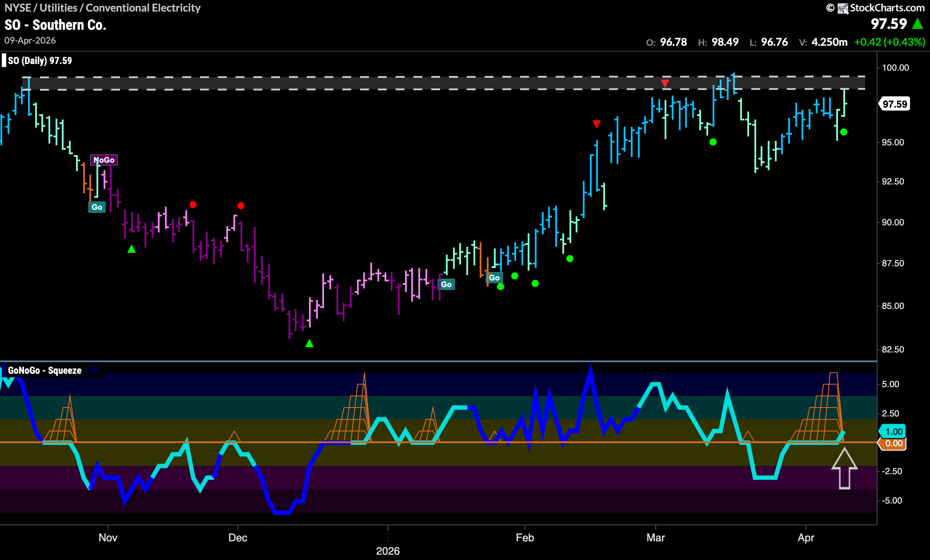Click the Open value 96.78
The height and width of the screenshot is (560, 930).
[673, 42]
